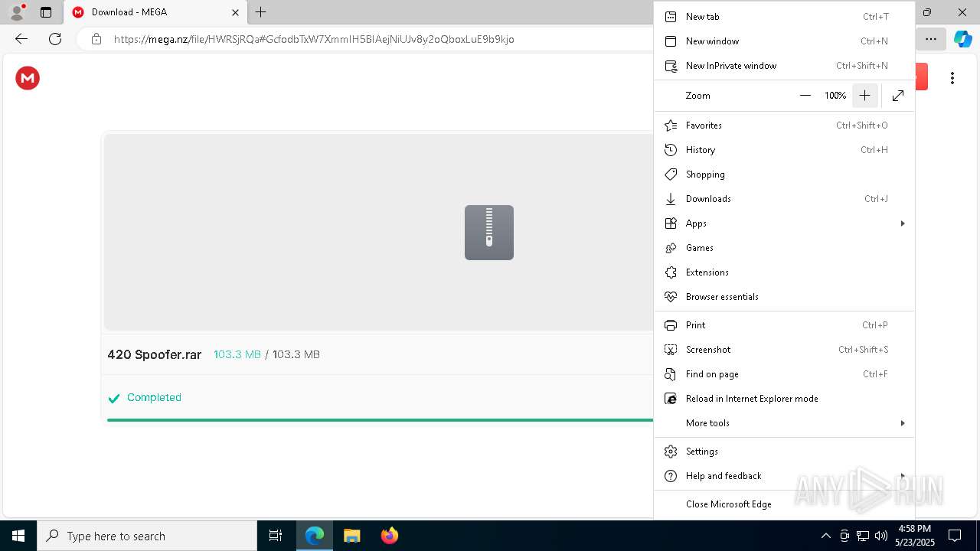This screenshot has height=551, width=980.
Task: Close the Download - MEGA tab
Action: click(235, 12)
